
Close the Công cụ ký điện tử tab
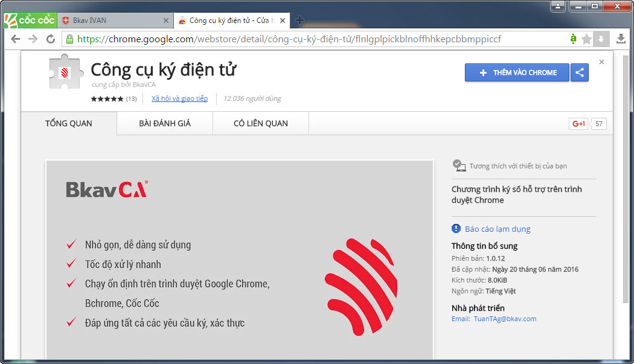click(x=283, y=21)
